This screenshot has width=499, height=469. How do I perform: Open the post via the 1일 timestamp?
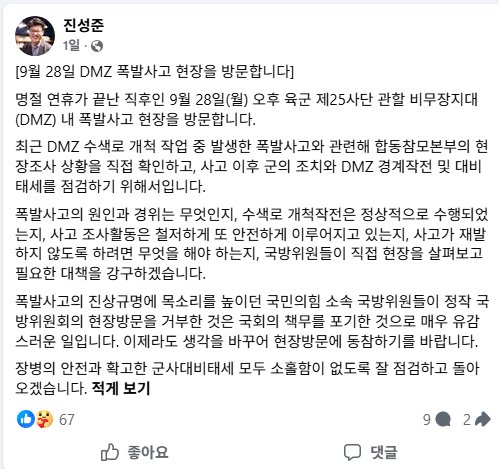(71, 45)
